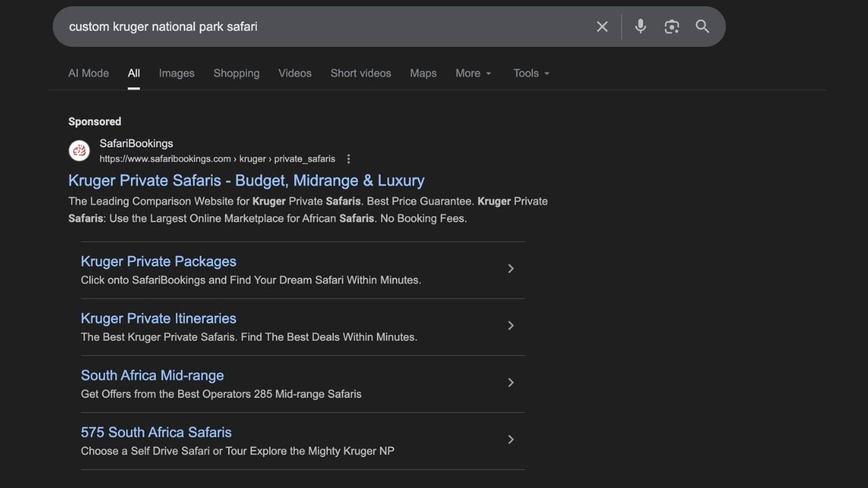This screenshot has height=488, width=868.
Task: Open the Kruger Private Packages link
Action: [x=159, y=262]
